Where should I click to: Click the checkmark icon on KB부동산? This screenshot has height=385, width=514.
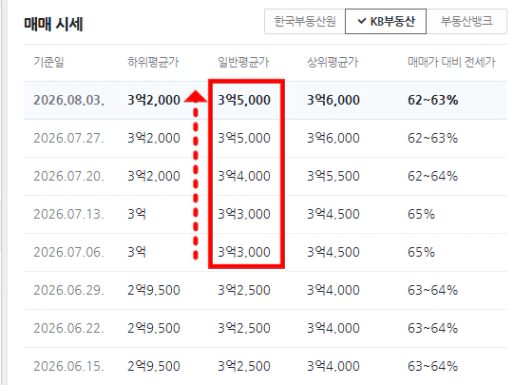coord(361,22)
